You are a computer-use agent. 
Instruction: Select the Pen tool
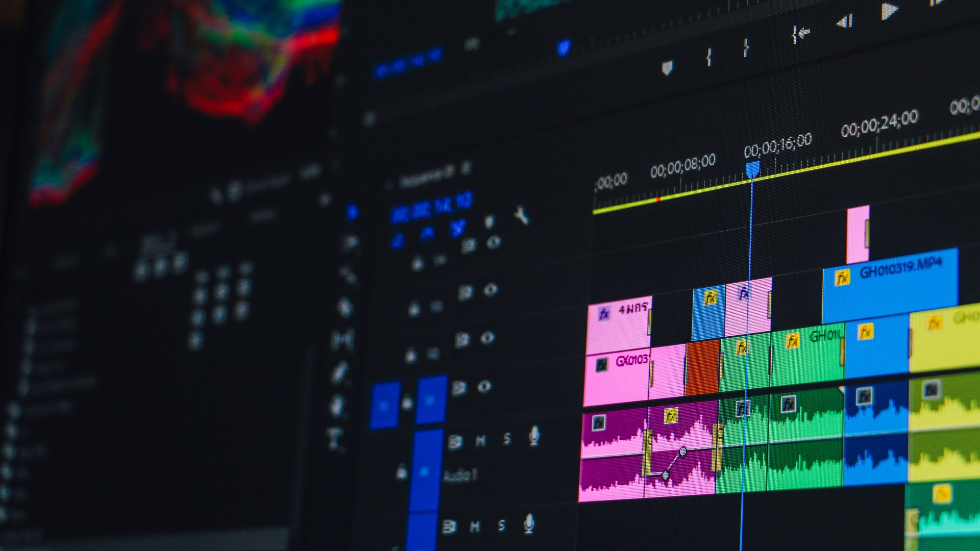click(x=339, y=373)
